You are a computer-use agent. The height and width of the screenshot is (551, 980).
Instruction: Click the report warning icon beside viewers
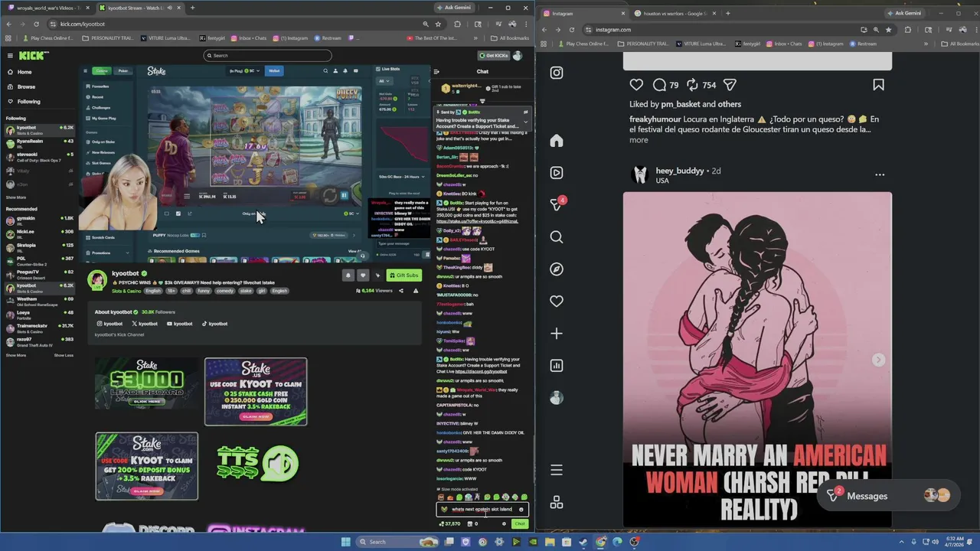(x=416, y=291)
